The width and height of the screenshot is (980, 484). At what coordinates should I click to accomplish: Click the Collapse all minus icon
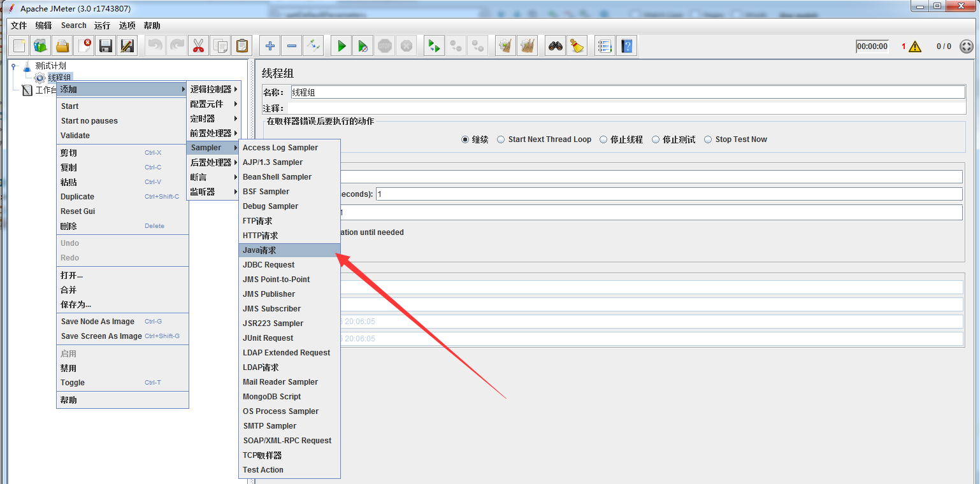coord(292,46)
